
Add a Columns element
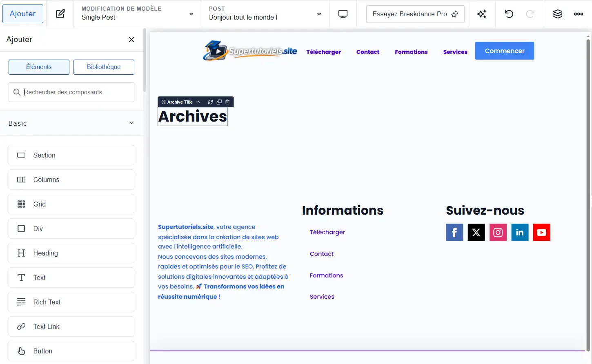[71, 180]
